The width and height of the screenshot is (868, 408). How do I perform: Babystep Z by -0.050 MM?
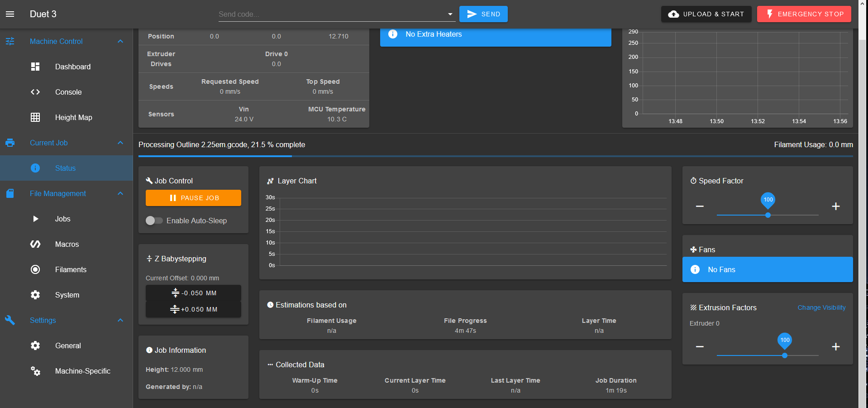point(193,293)
